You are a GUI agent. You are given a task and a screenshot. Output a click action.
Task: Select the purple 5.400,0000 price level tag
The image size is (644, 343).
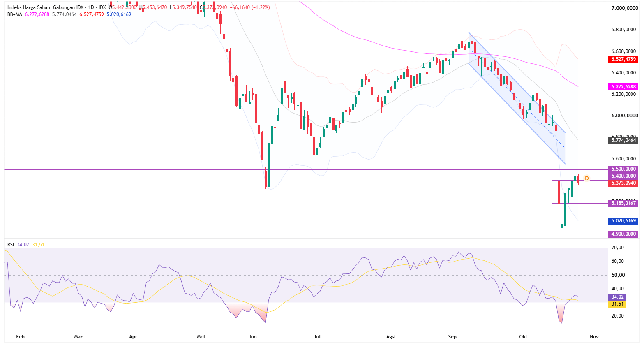[623, 176]
